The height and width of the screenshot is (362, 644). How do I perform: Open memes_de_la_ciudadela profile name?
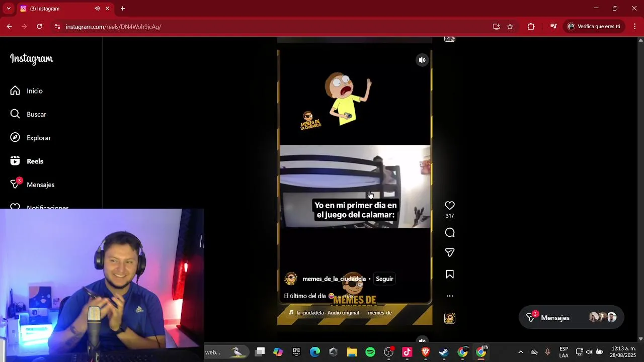coord(334,279)
